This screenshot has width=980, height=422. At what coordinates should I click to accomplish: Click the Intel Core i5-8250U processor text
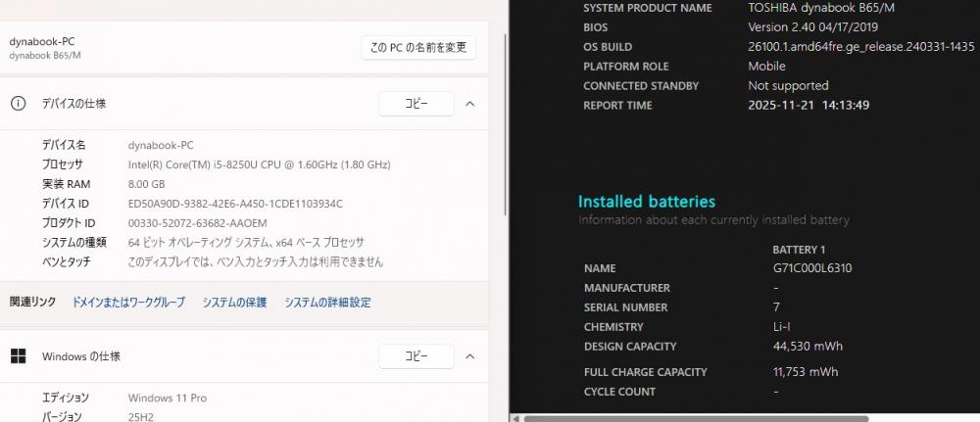pos(259,164)
